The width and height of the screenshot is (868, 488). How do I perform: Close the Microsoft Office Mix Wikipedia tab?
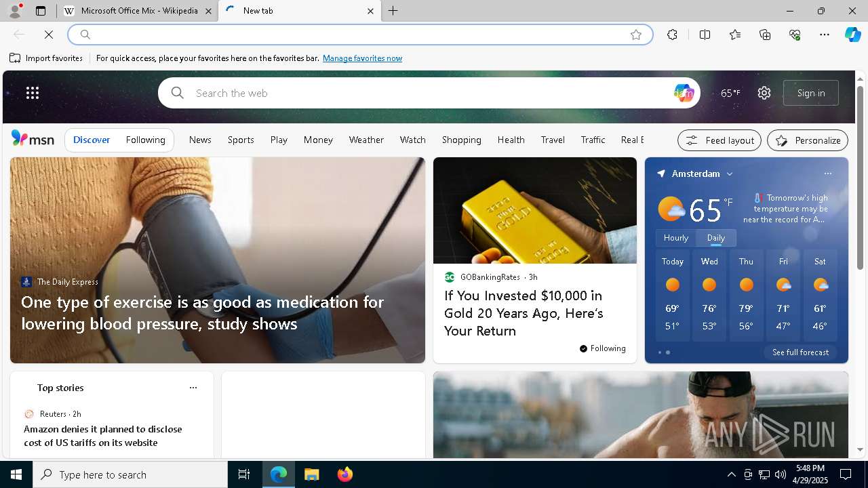[x=209, y=11]
